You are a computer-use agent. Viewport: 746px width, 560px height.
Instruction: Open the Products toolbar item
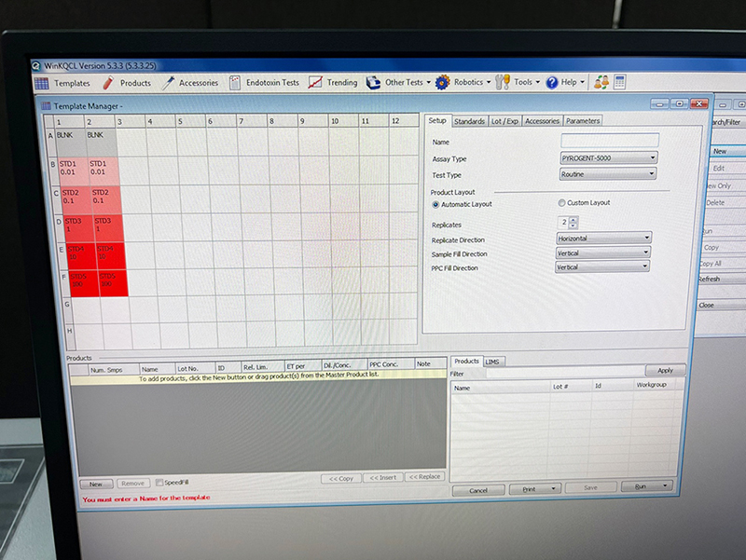click(127, 83)
